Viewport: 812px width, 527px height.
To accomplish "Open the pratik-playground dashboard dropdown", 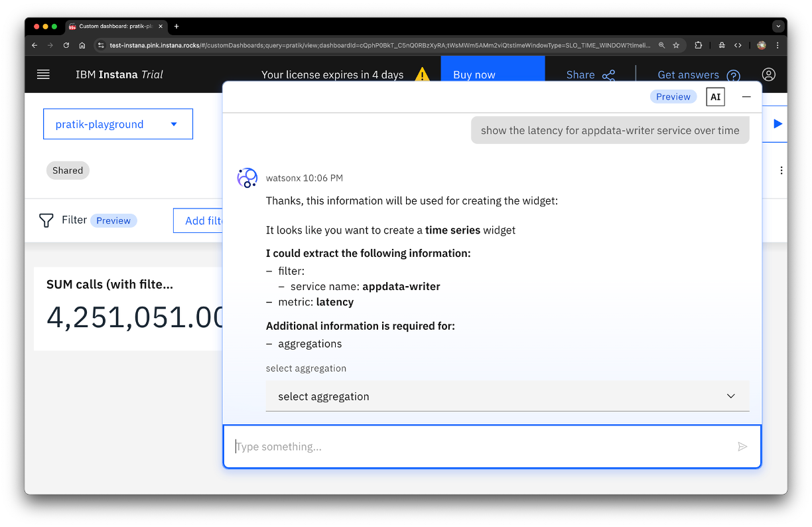I will point(118,124).
